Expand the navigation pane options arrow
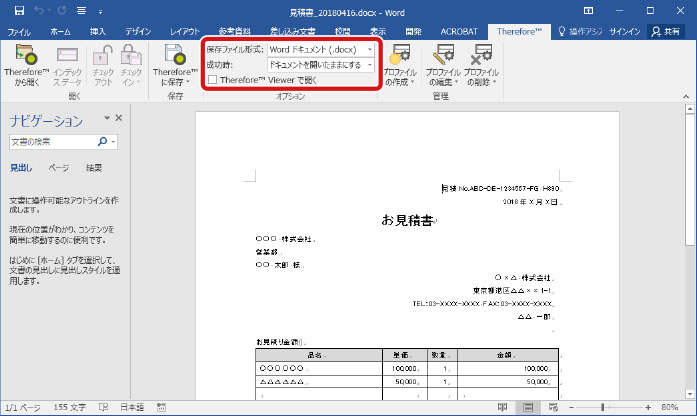 tap(105, 120)
